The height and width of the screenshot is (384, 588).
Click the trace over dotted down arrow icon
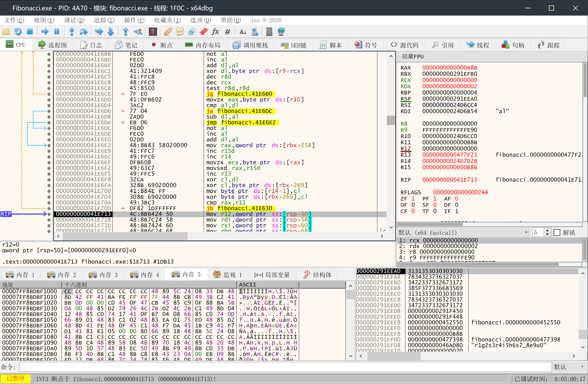pos(111,32)
